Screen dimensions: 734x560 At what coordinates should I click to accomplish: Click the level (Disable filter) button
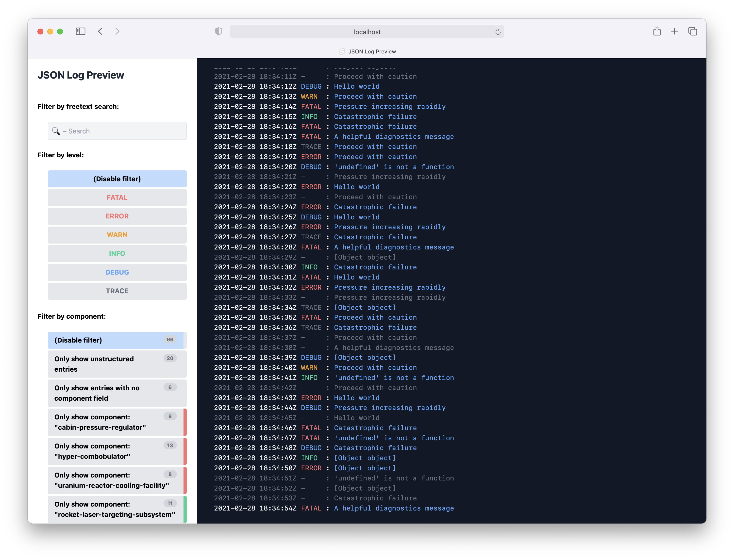(117, 179)
